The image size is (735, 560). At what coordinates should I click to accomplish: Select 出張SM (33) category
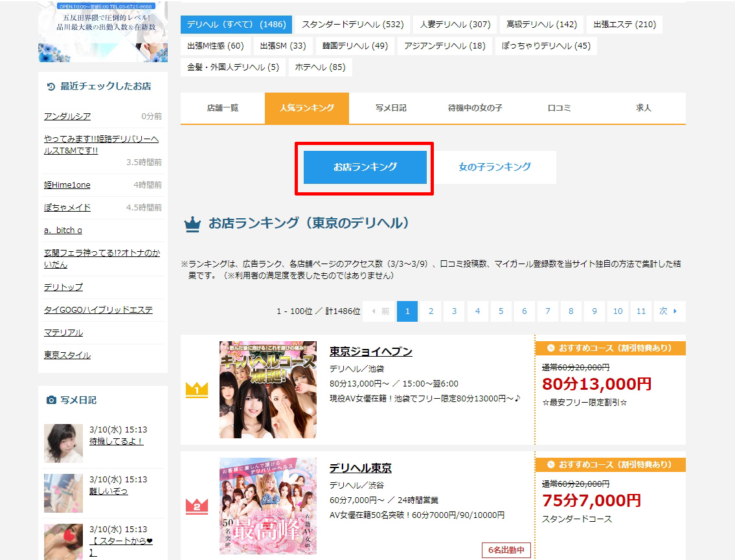pyautogui.click(x=282, y=46)
